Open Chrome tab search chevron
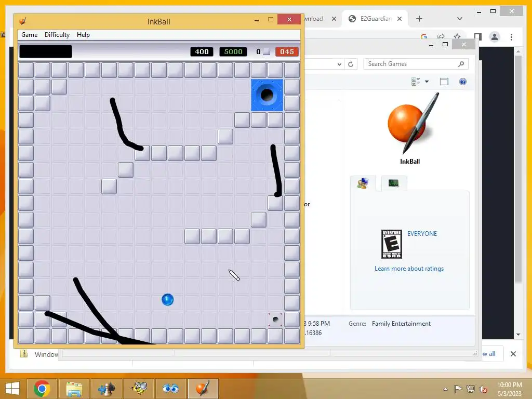 pos(460,19)
